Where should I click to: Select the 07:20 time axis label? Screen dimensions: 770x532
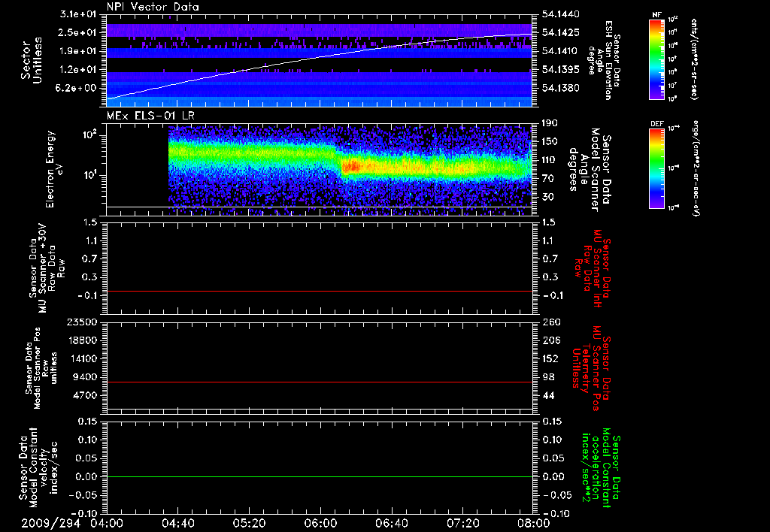click(x=462, y=522)
